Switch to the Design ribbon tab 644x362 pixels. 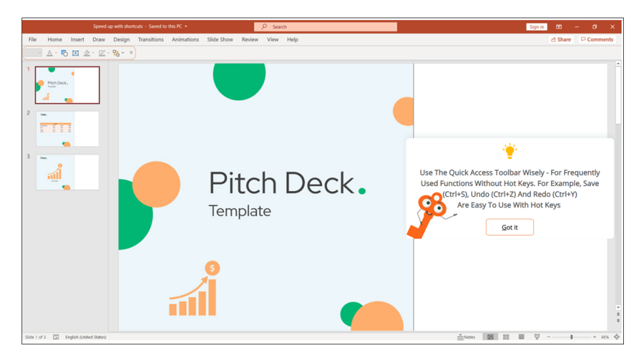[x=121, y=39]
